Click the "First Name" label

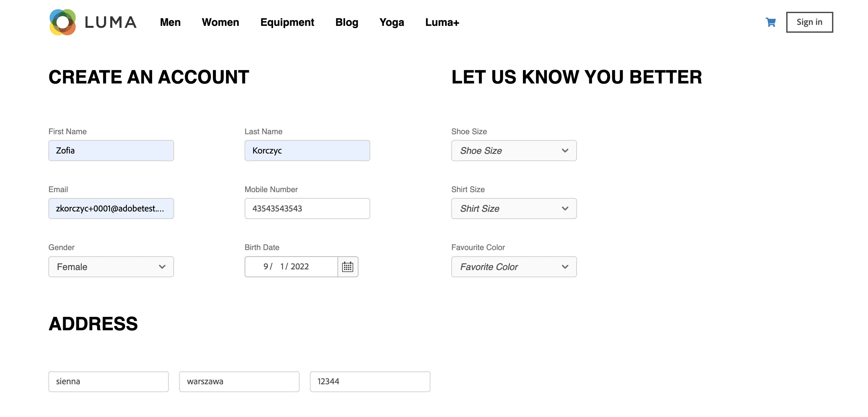(67, 132)
